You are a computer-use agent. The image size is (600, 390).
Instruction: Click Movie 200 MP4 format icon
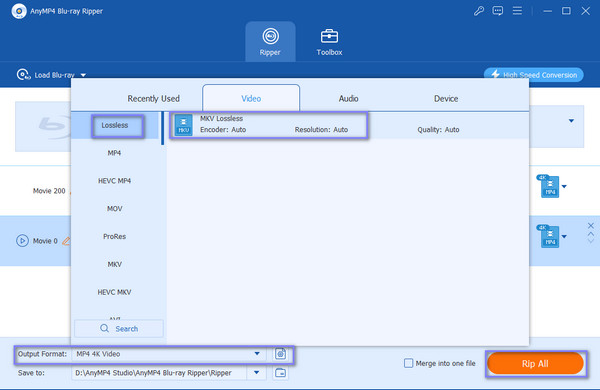pos(549,186)
